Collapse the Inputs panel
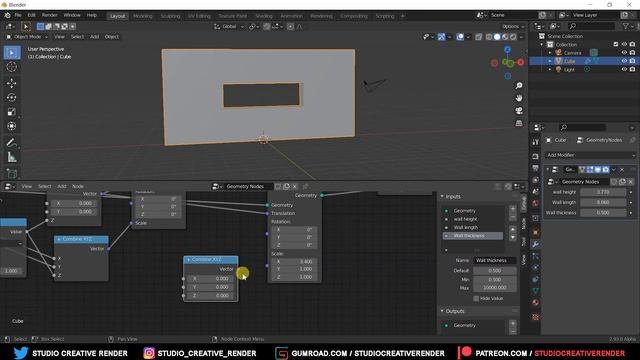This screenshot has height=360, width=640. [442, 196]
